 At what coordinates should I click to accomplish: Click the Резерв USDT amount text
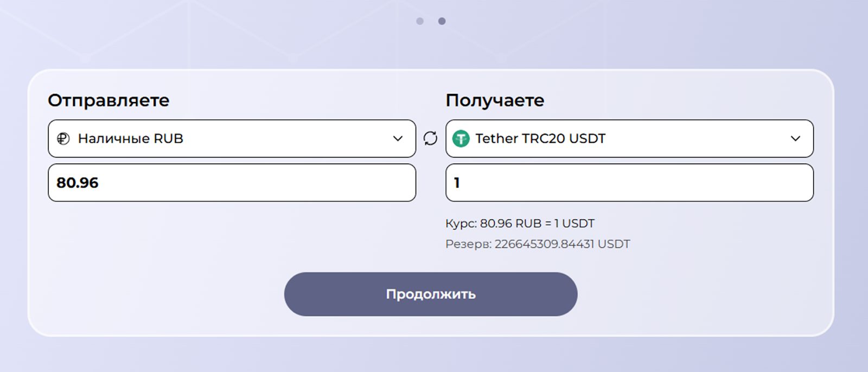(537, 244)
